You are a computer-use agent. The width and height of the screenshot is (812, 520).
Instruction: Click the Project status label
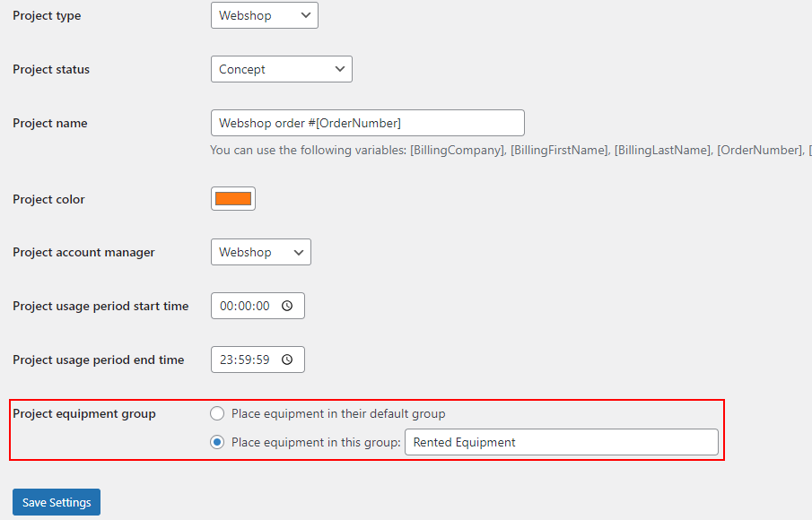click(51, 69)
